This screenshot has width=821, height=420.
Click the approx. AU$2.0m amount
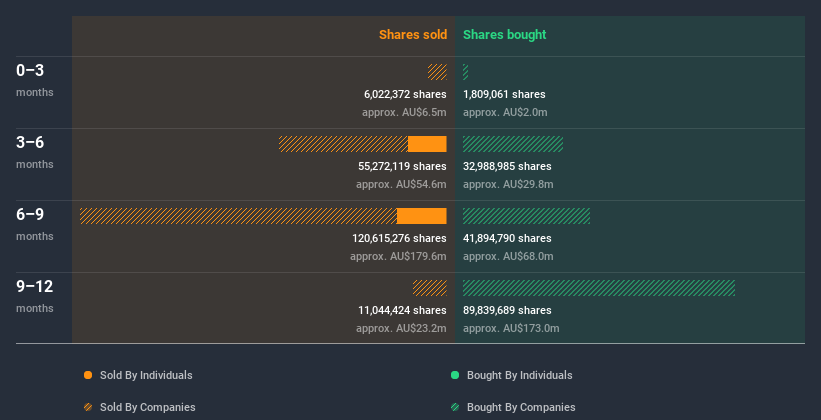tap(505, 112)
